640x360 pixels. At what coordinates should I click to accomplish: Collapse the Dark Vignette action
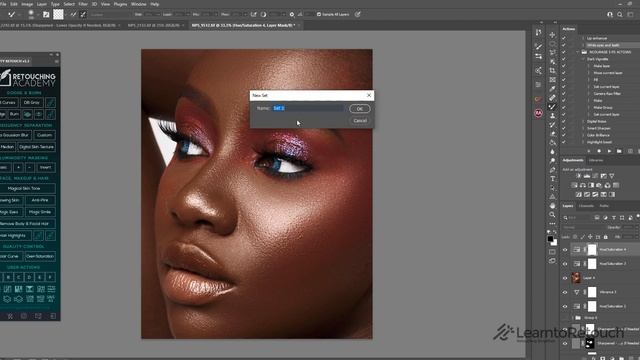tap(583, 59)
